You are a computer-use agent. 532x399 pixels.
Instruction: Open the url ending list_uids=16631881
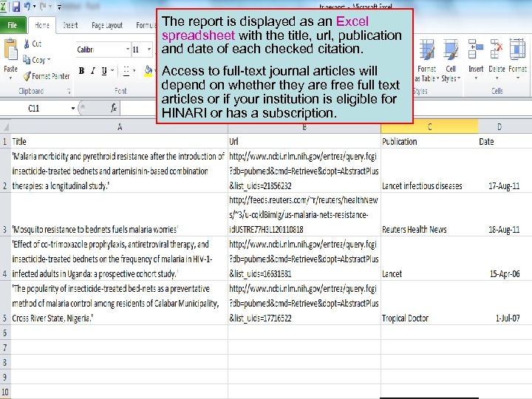coord(304,259)
